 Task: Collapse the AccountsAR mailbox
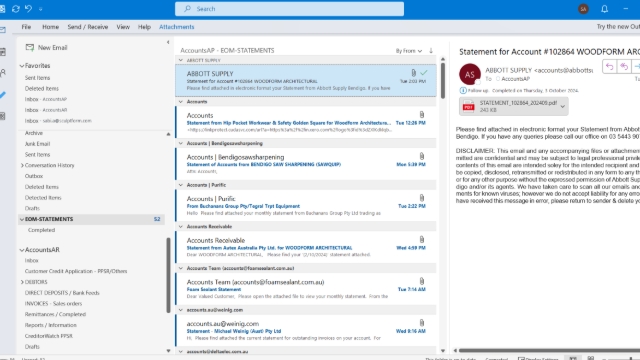[x=22, y=250]
